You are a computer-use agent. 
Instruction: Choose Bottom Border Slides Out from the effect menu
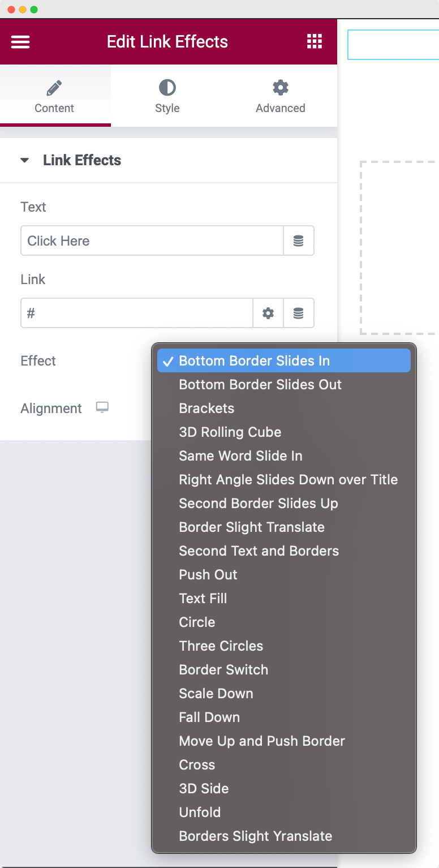coord(260,384)
